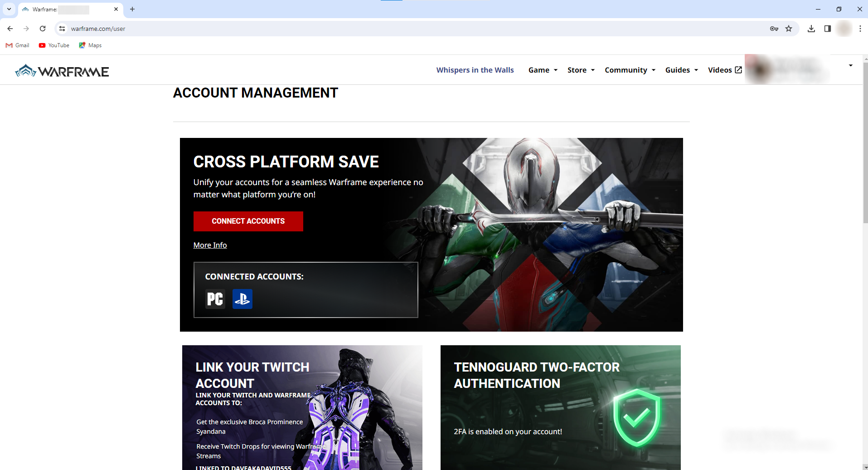Close the Warframe browser tab
868x470 pixels.
point(116,9)
